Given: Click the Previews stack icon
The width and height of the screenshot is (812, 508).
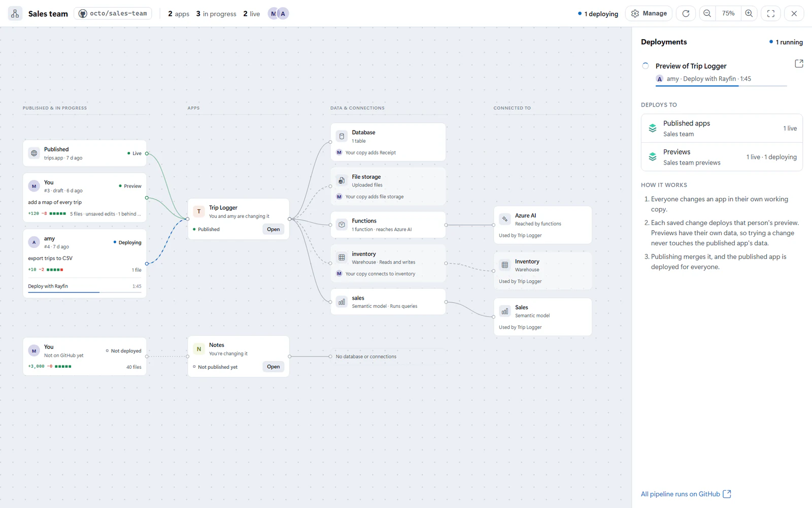Looking at the screenshot, I should 653,157.
